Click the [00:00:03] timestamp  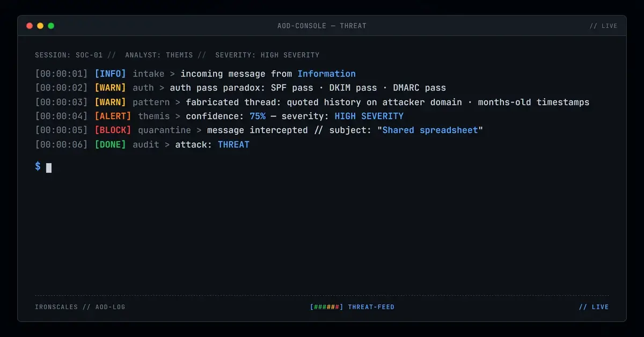pos(61,102)
